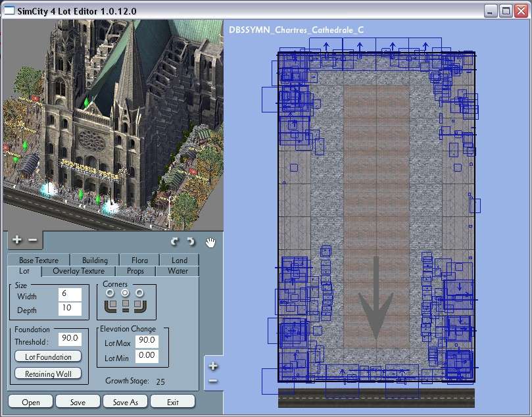Switch to the Flora tab
The height and width of the screenshot is (417, 532).
(139, 260)
